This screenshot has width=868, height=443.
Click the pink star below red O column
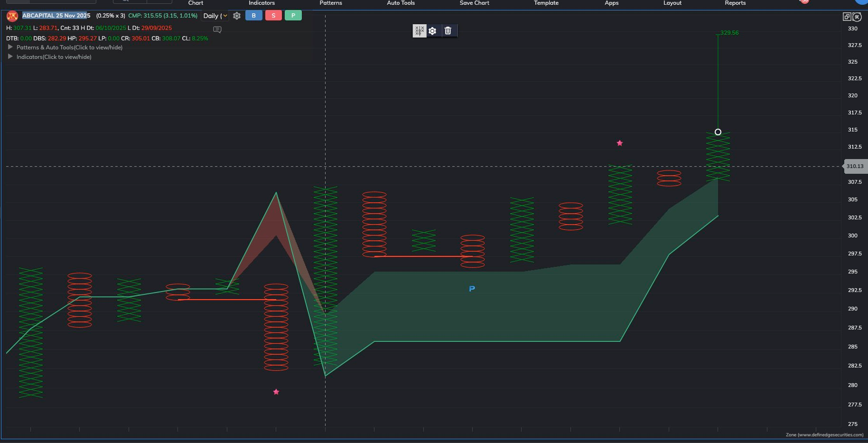click(x=276, y=392)
